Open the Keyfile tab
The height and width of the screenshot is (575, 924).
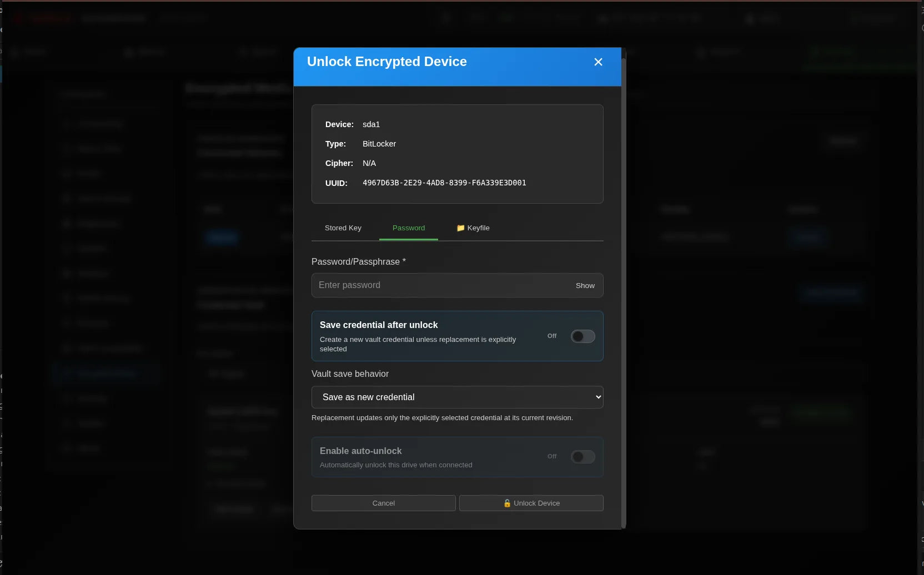473,228
